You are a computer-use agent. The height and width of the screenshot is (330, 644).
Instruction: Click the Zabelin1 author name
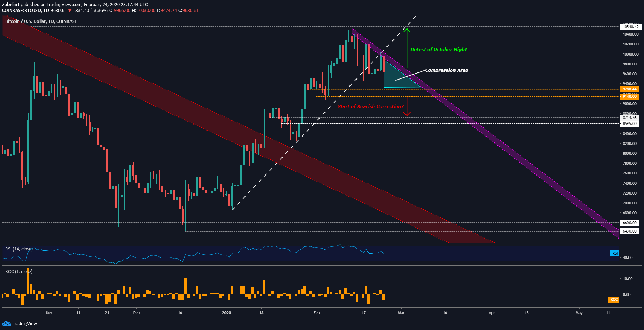pos(11,5)
